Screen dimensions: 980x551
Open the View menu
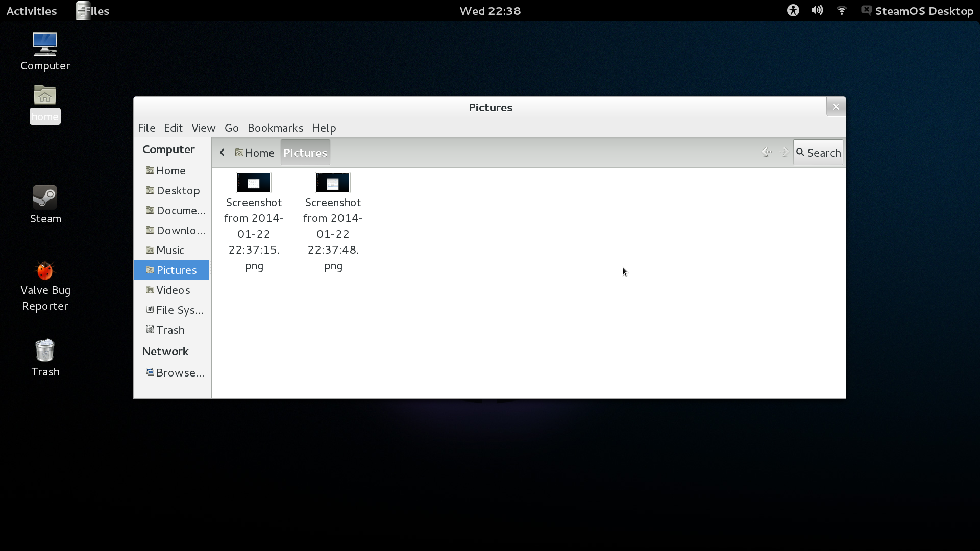click(203, 128)
